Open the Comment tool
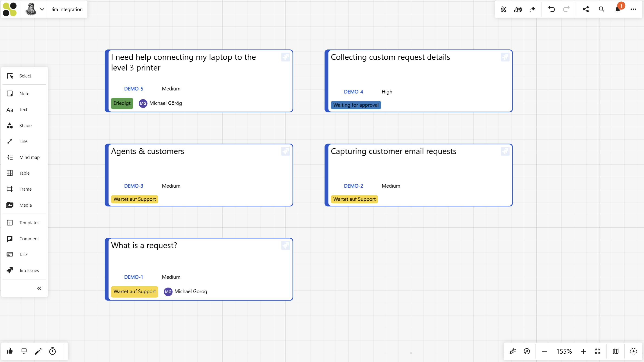Viewport: 644px width, 362px height. tap(24, 238)
